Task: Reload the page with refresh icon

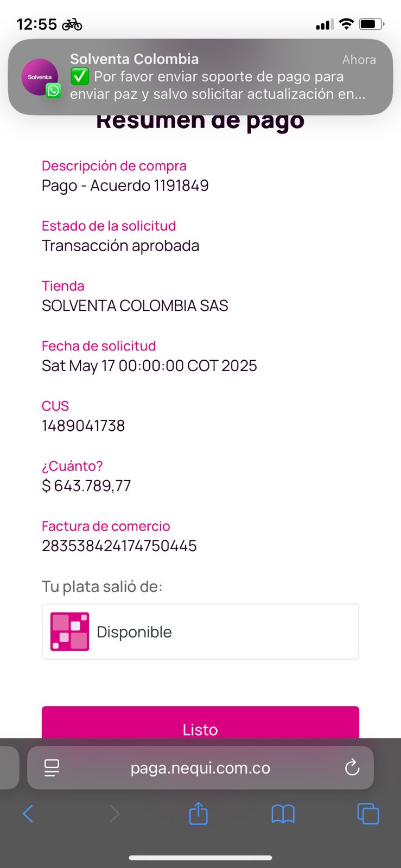Action: click(x=352, y=767)
